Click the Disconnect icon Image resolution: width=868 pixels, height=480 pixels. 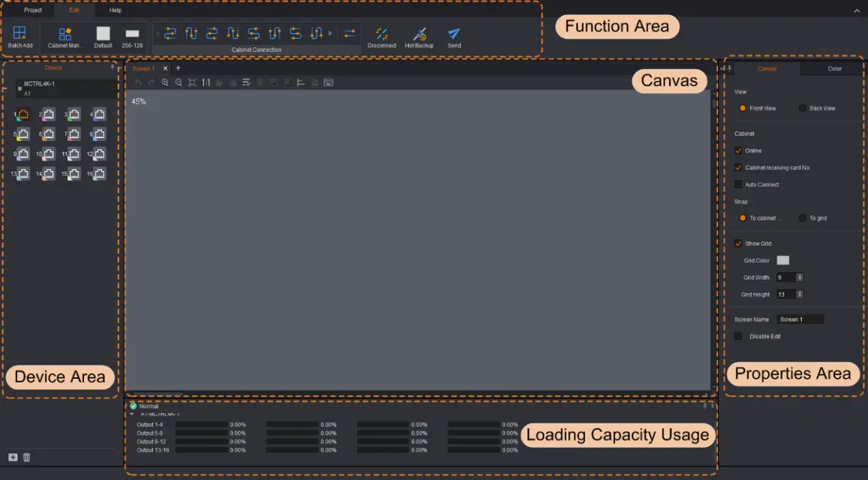382,34
